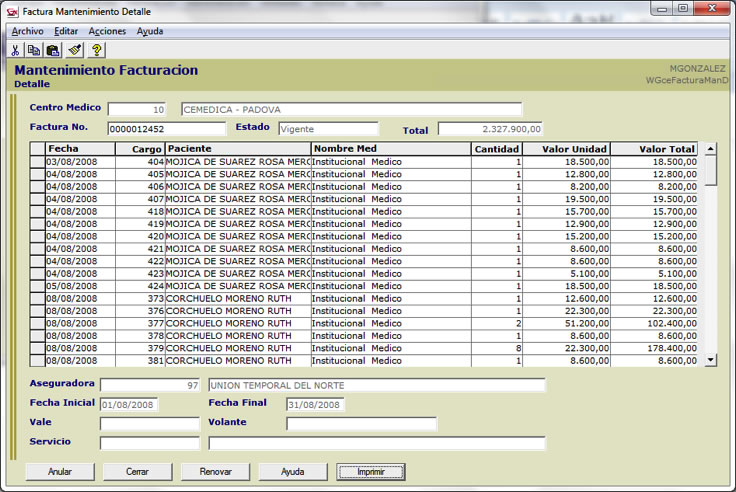This screenshot has width=736, height=492.
Task: Click the Nombre Med column header
Action: [391, 149]
